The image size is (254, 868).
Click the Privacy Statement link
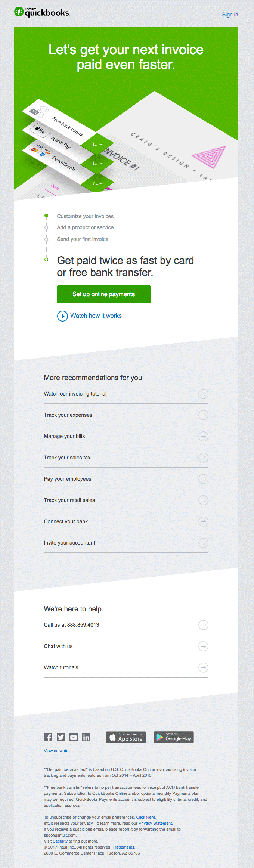tap(155, 823)
